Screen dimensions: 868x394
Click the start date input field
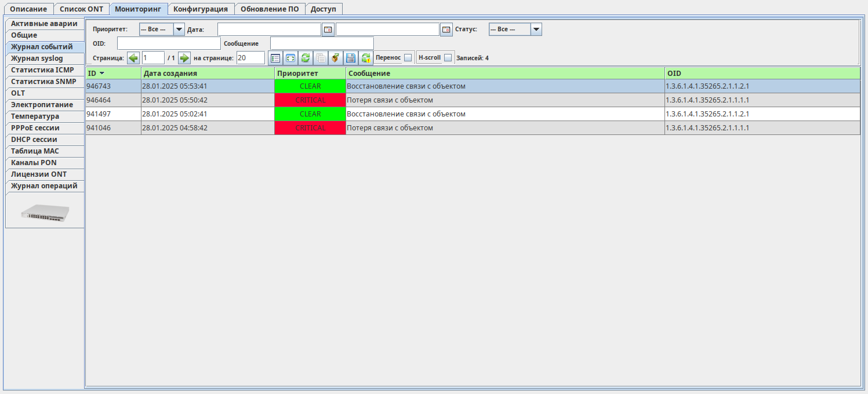269,30
